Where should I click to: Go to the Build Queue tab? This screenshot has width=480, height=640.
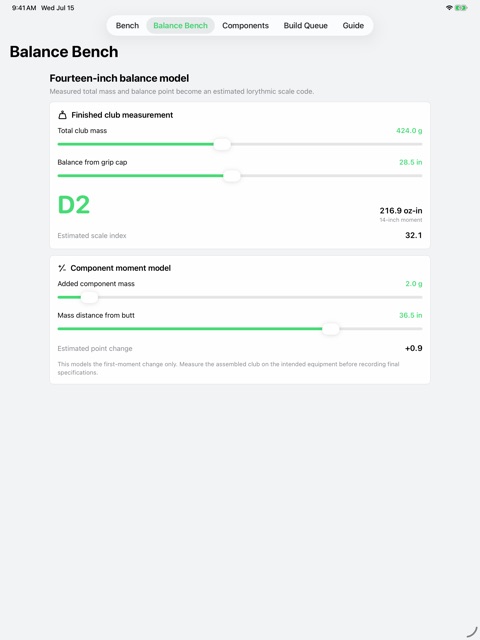tap(306, 25)
